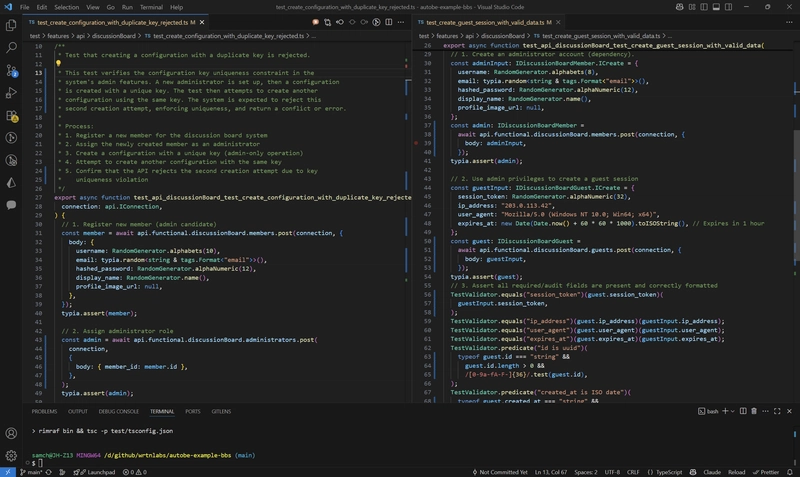Open the Extensions view

coord(12,115)
